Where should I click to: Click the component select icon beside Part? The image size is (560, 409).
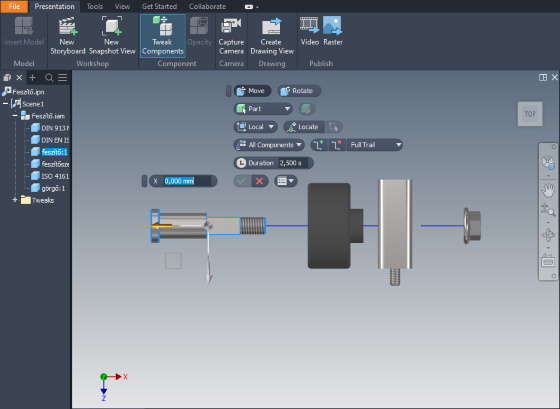point(307,109)
